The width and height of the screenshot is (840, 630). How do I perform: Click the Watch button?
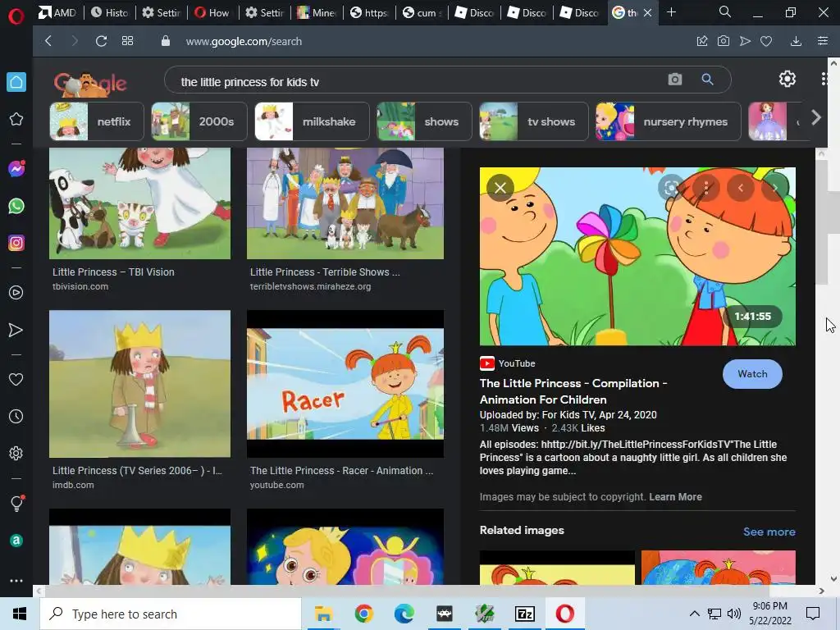[x=752, y=374]
